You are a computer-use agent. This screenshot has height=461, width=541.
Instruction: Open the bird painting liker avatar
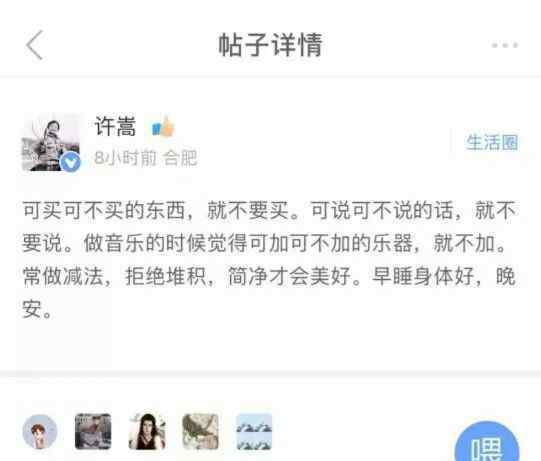click(200, 432)
